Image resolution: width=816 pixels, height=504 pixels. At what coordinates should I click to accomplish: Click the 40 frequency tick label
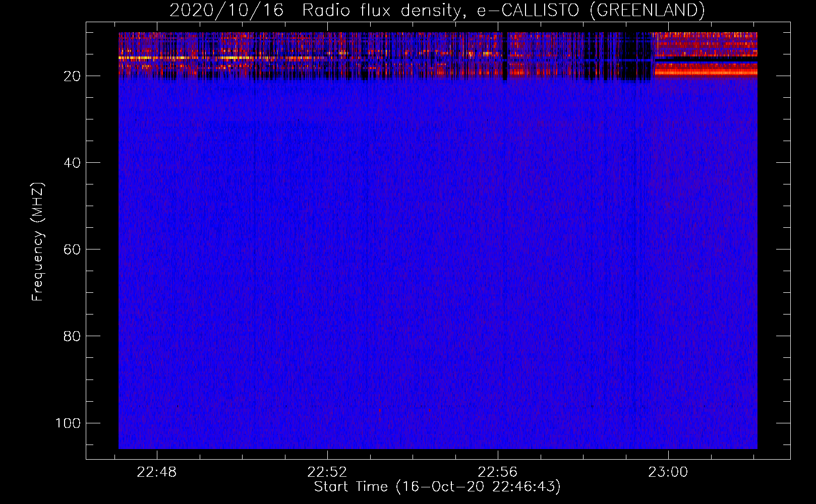pos(72,163)
